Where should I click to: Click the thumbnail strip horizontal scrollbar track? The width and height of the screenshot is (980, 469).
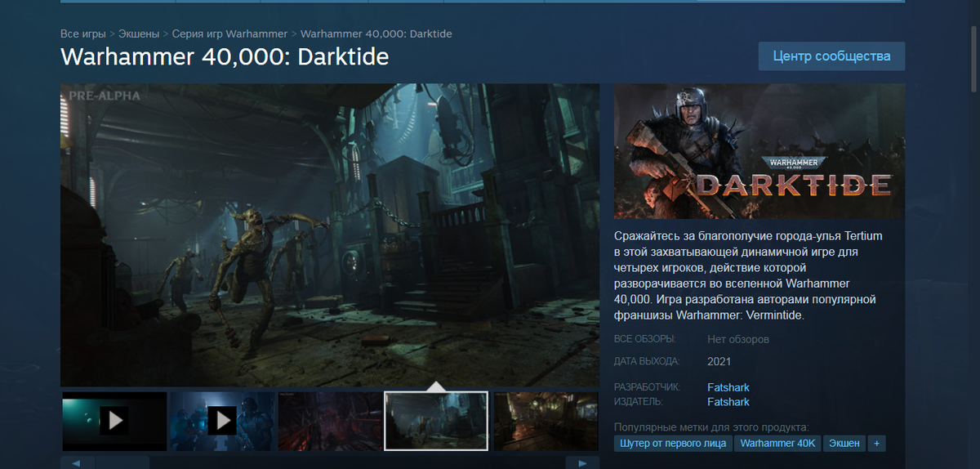pos(330,463)
